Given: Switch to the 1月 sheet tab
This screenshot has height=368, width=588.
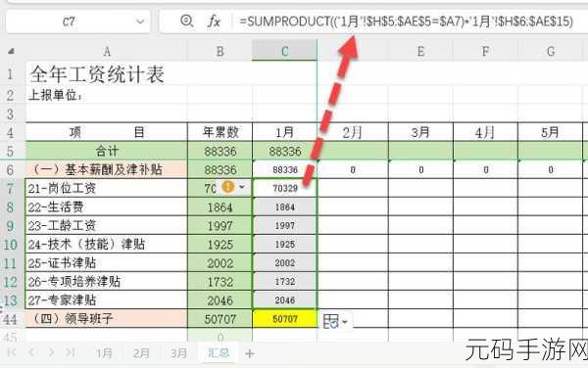Looking at the screenshot, I should [104, 353].
